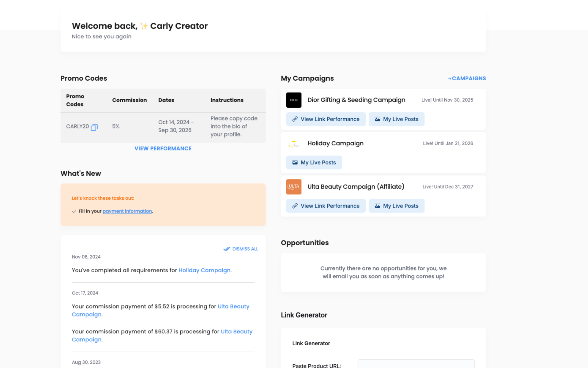Open My Live Posts for Dior campaign

(396, 119)
